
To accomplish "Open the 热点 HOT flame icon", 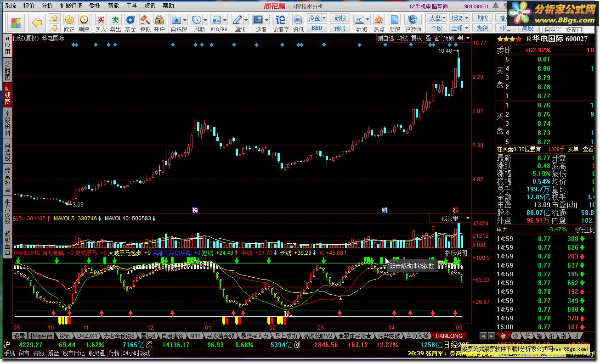I will pyautogui.click(x=379, y=21).
